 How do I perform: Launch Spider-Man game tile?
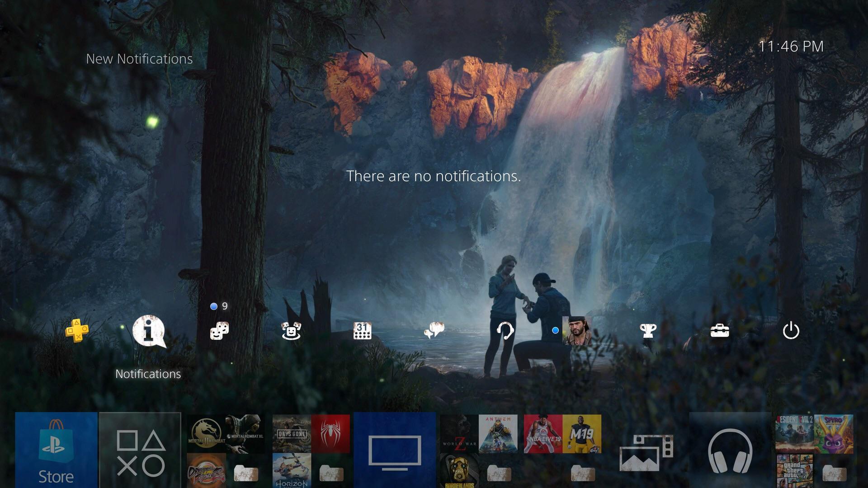[x=330, y=434]
